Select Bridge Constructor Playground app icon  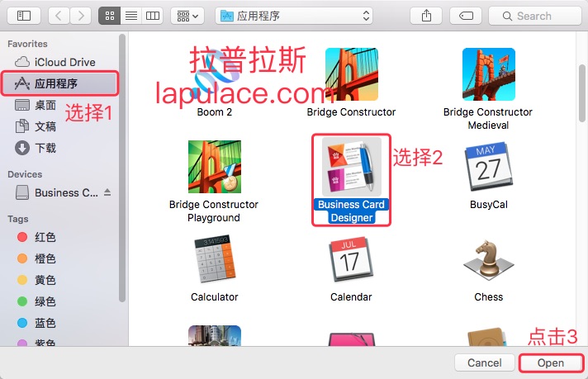click(215, 167)
